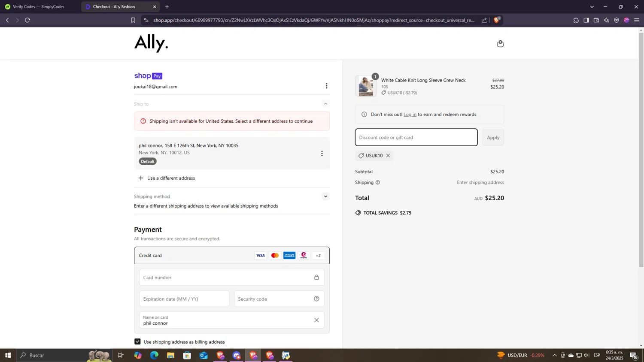This screenshot has width=644, height=362.
Task: Open File Explorer from the taskbar
Action: point(170,355)
